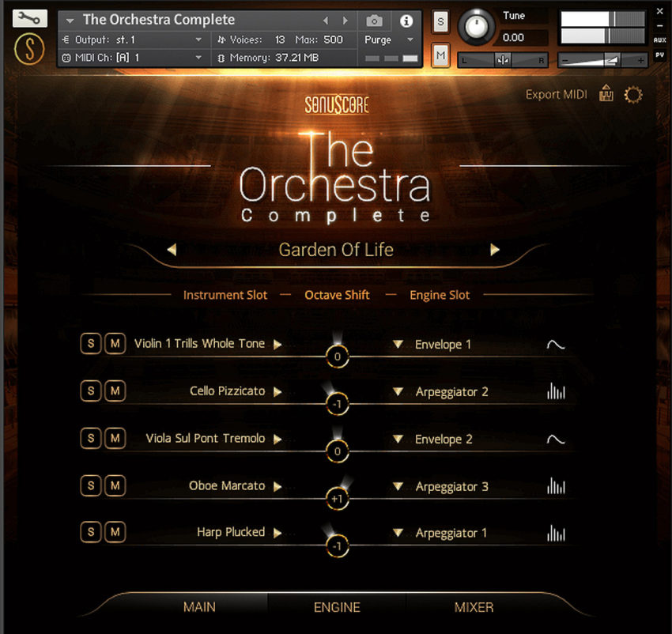Click the Export MIDI button
This screenshot has height=634, width=672.
pos(557,94)
